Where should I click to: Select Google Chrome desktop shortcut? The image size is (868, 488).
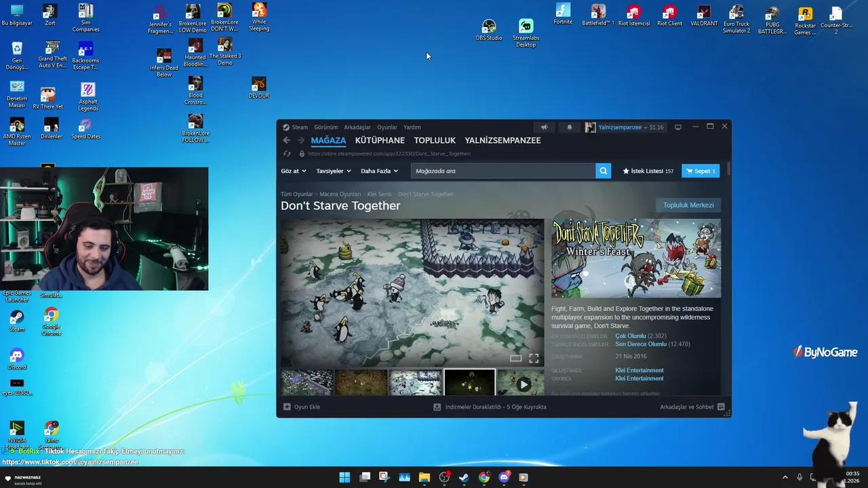coord(51,322)
